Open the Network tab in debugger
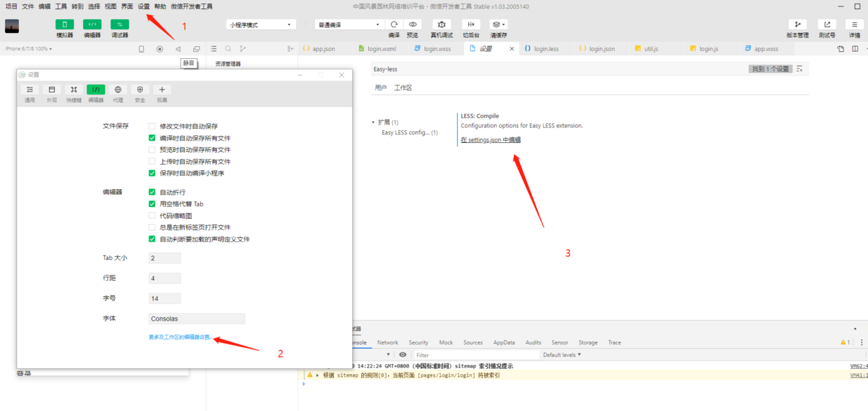 387,342
